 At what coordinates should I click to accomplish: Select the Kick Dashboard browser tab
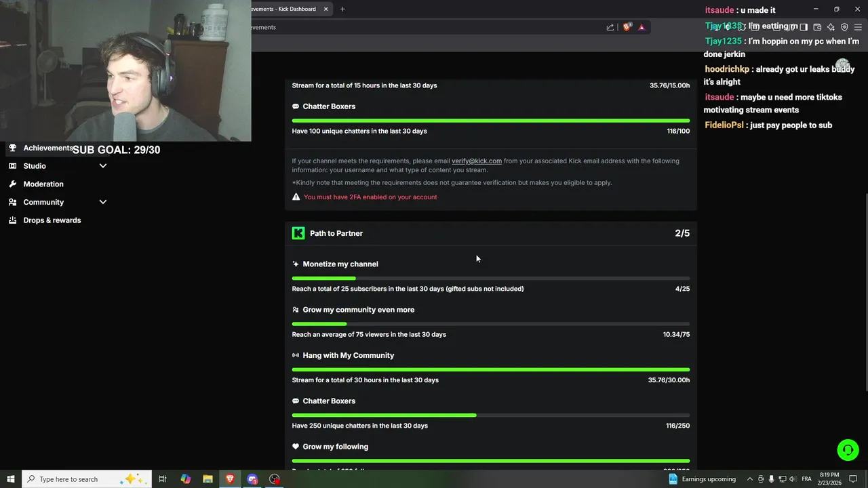tap(285, 9)
